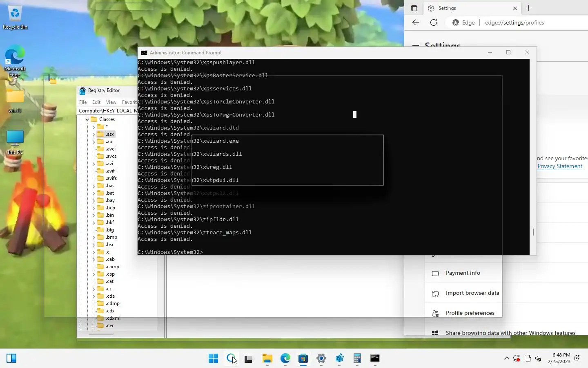Open Share browsing data with Windows features
This screenshot has height=368, width=588.
click(x=510, y=333)
